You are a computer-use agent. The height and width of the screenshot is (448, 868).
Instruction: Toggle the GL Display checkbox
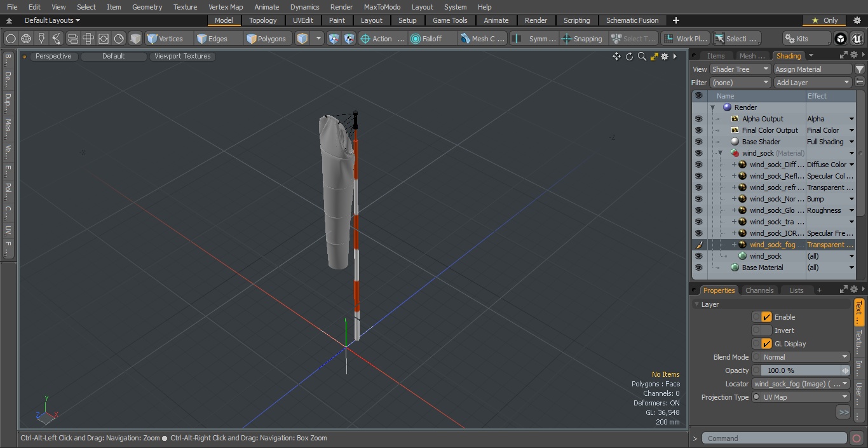pyautogui.click(x=766, y=344)
